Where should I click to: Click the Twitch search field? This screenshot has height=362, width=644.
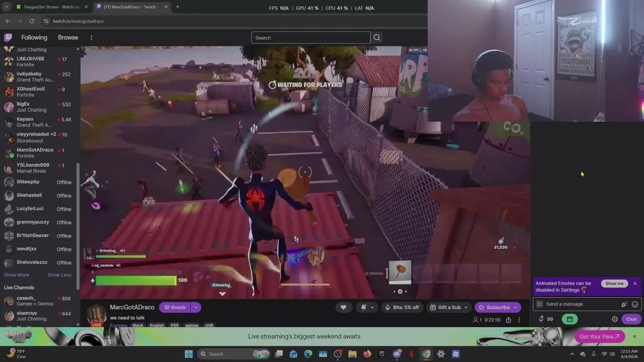(x=311, y=38)
